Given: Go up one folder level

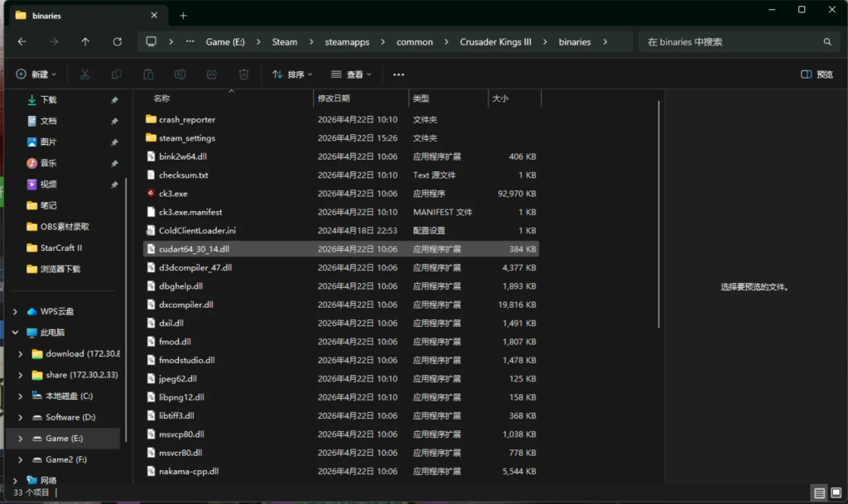Looking at the screenshot, I should coord(85,42).
